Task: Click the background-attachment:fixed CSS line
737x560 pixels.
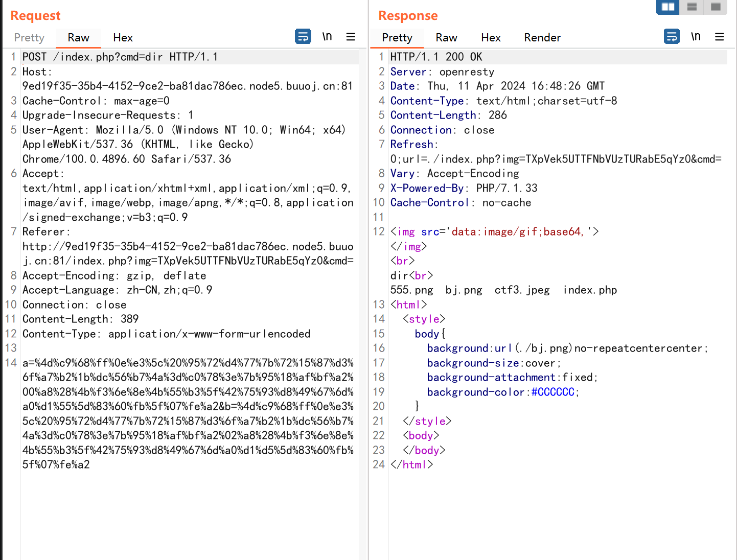Action: click(x=513, y=377)
